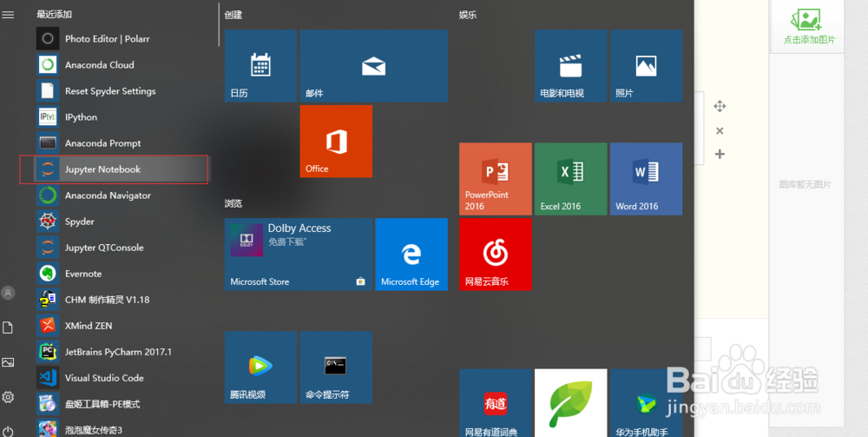Open Settings gear in Start sidebar
Image resolution: width=868 pixels, height=437 pixels.
8,397
